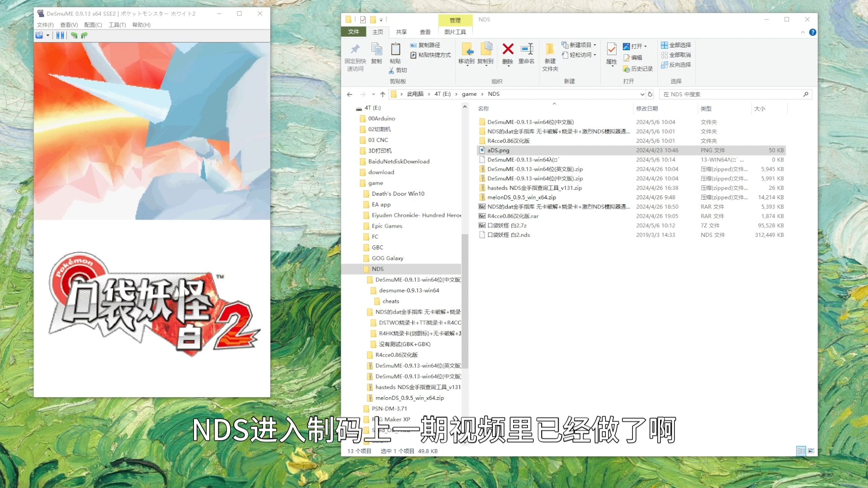
Task: Open recent locations dropdown arrow
Action: pos(373,94)
